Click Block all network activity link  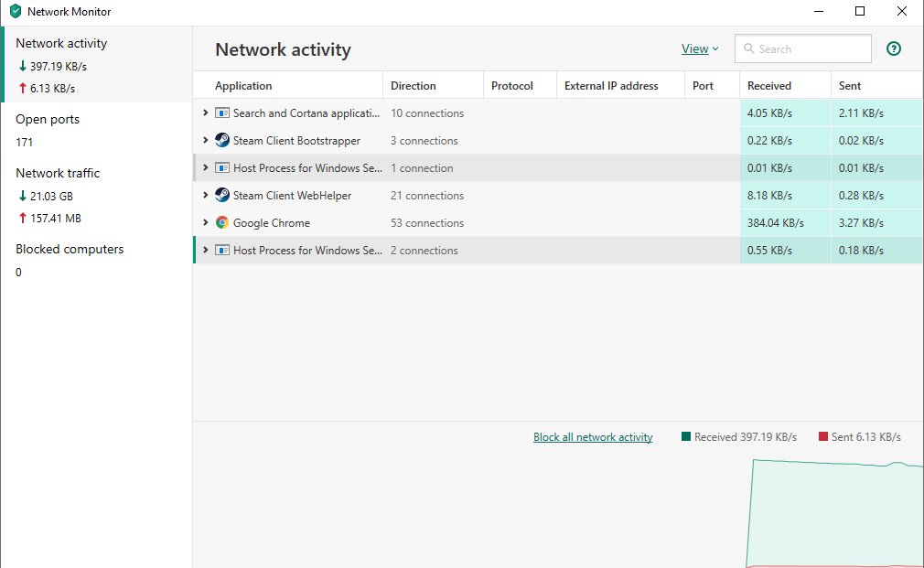pos(593,437)
